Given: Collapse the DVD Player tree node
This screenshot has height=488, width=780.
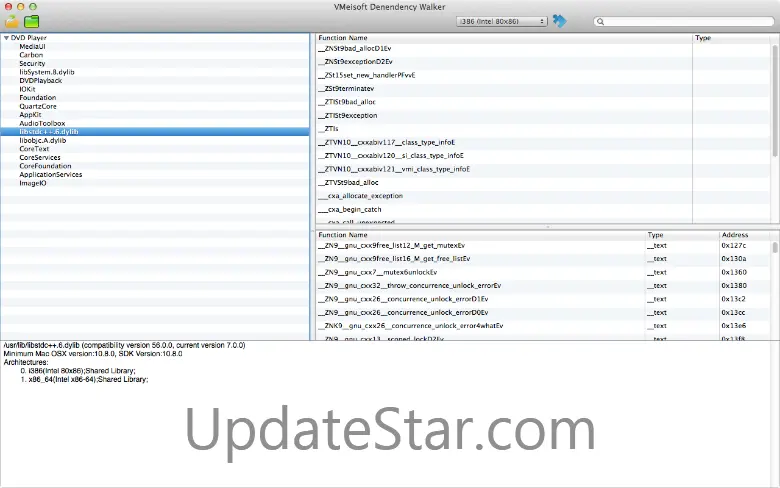Looking at the screenshot, I should point(6,38).
